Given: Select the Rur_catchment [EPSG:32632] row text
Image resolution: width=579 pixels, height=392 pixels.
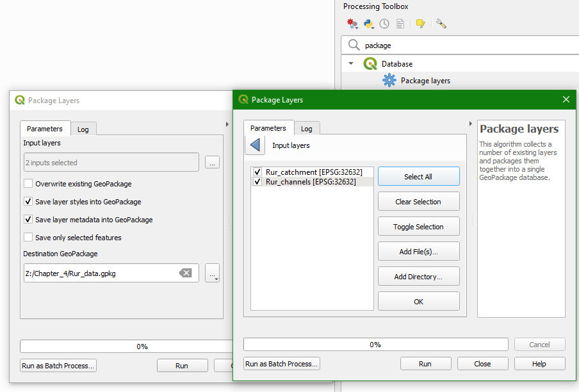Looking at the screenshot, I should 314,172.
